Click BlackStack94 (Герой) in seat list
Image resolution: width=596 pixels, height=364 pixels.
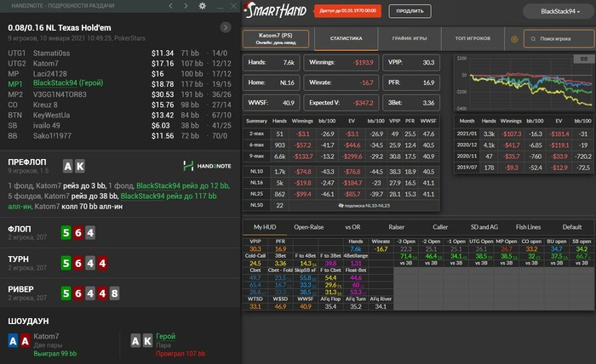[x=68, y=83]
